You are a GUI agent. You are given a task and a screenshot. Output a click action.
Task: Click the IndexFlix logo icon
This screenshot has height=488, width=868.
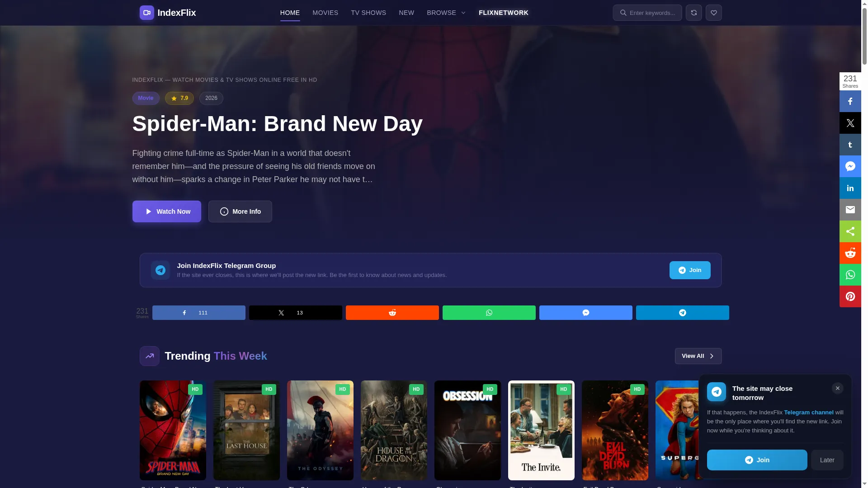coord(146,13)
